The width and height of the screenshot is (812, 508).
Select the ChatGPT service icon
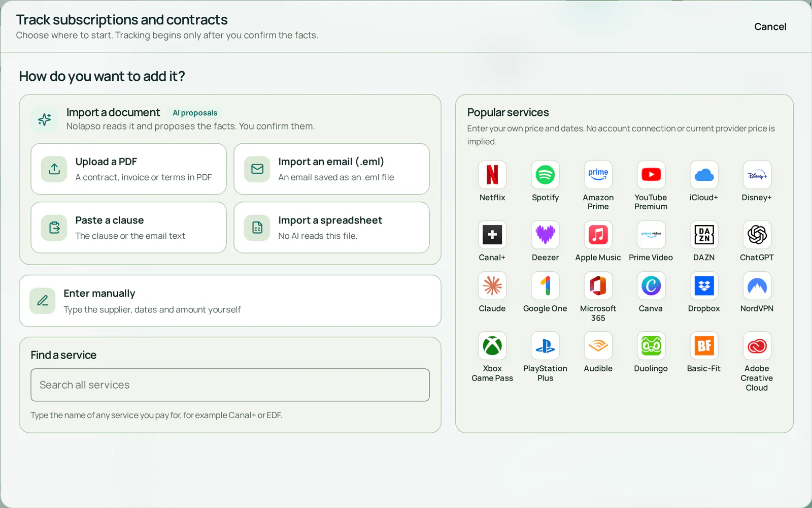757,235
